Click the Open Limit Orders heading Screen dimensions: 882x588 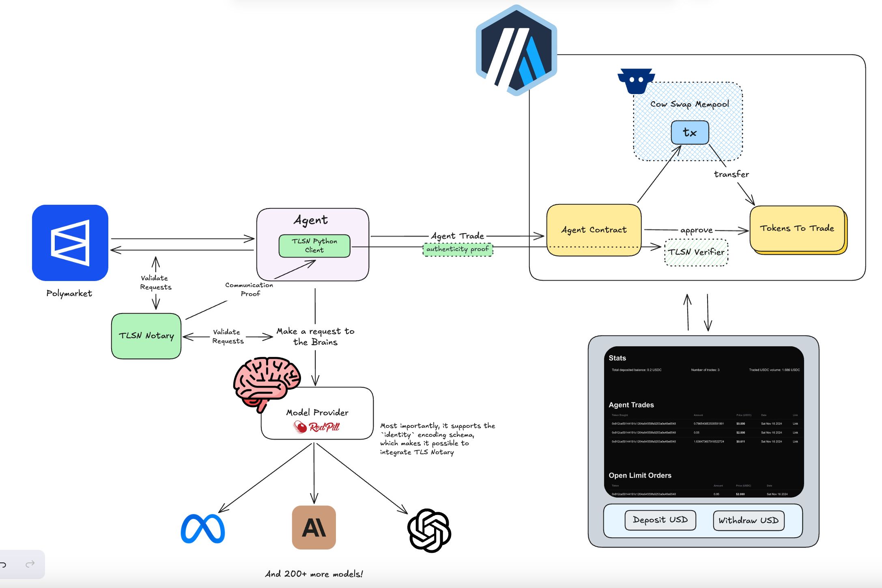pos(640,475)
